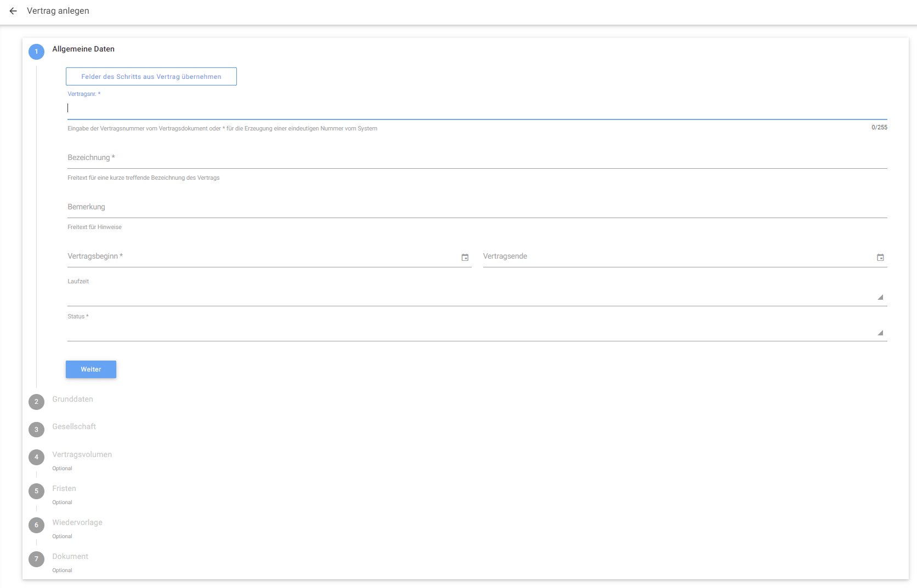Image resolution: width=917 pixels, height=588 pixels.
Task: Open the Grunddaten step label
Action: pos(73,399)
